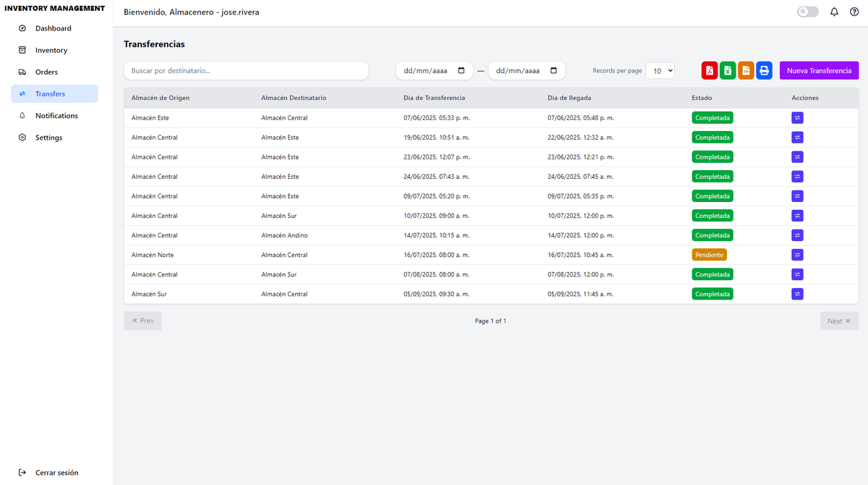Click action icon for 07/06/2025 05:33 transfer

click(797, 117)
